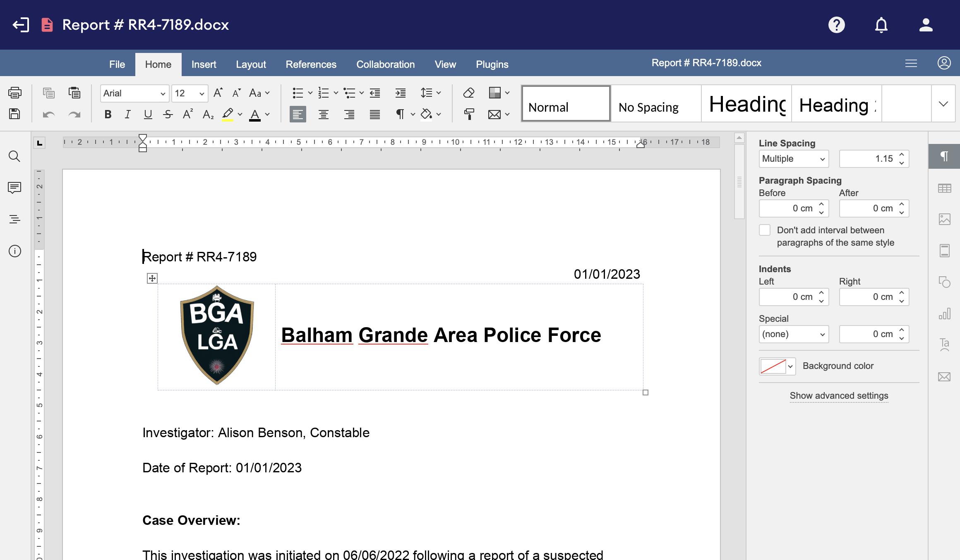The height and width of the screenshot is (560, 960).
Task: Toggle Italic formatting
Action: 128,115
